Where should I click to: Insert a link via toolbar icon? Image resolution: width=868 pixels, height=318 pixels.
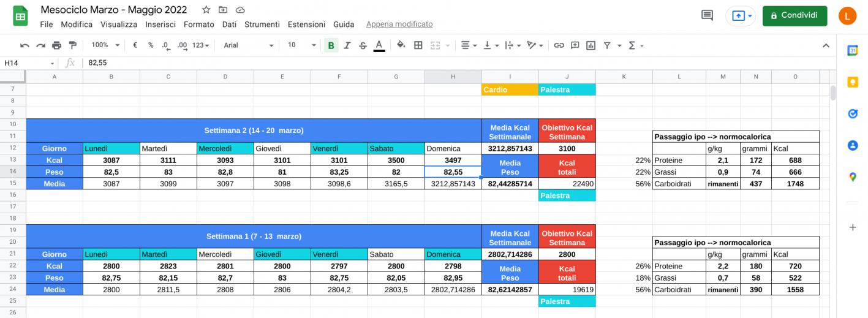(559, 45)
